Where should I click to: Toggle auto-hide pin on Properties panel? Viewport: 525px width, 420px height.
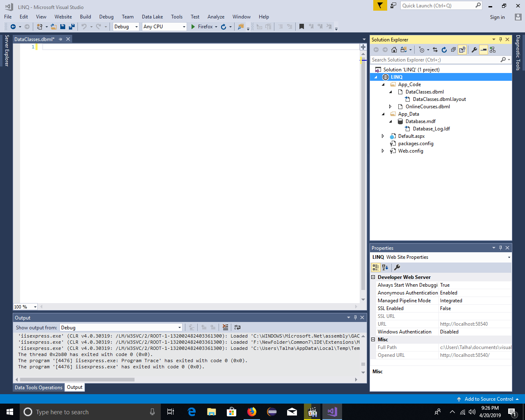point(500,248)
